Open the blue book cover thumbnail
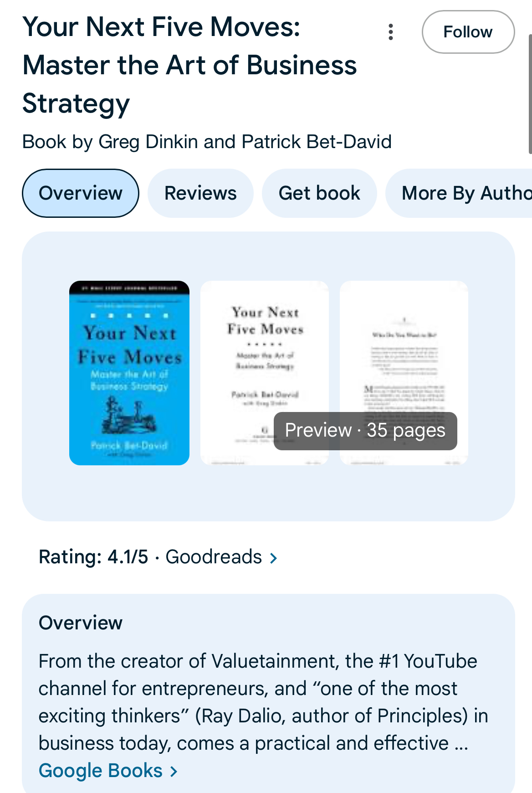The image size is (532, 793). pos(129,373)
